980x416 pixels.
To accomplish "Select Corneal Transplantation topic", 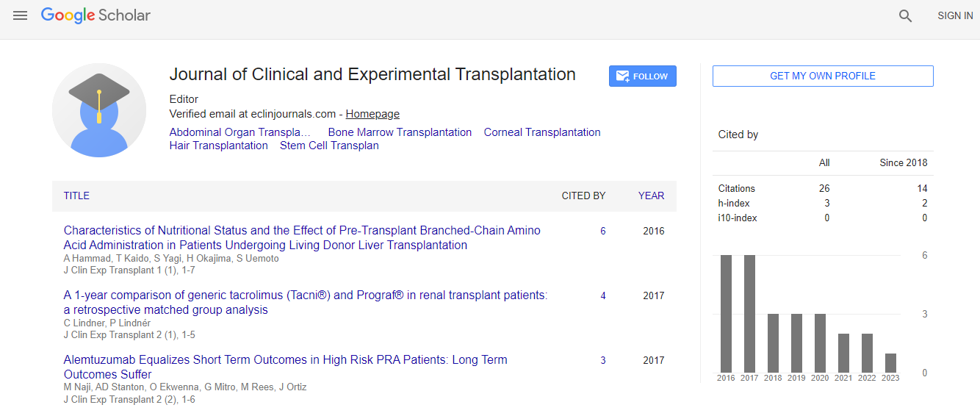I will 541,132.
